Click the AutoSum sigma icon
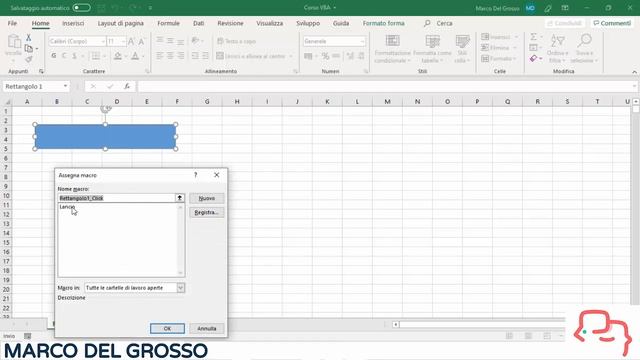640x360 pixels. (533, 37)
